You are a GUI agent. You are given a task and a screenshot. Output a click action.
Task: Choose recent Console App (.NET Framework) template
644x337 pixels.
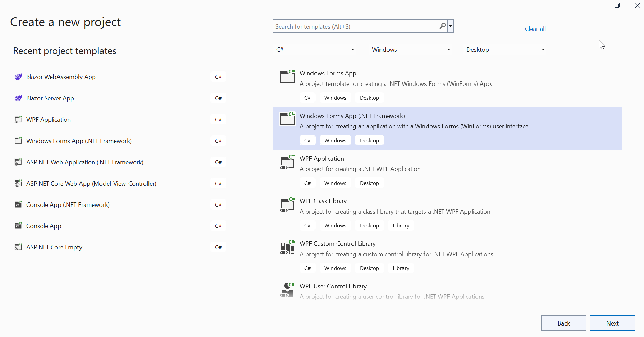pyautogui.click(x=68, y=205)
